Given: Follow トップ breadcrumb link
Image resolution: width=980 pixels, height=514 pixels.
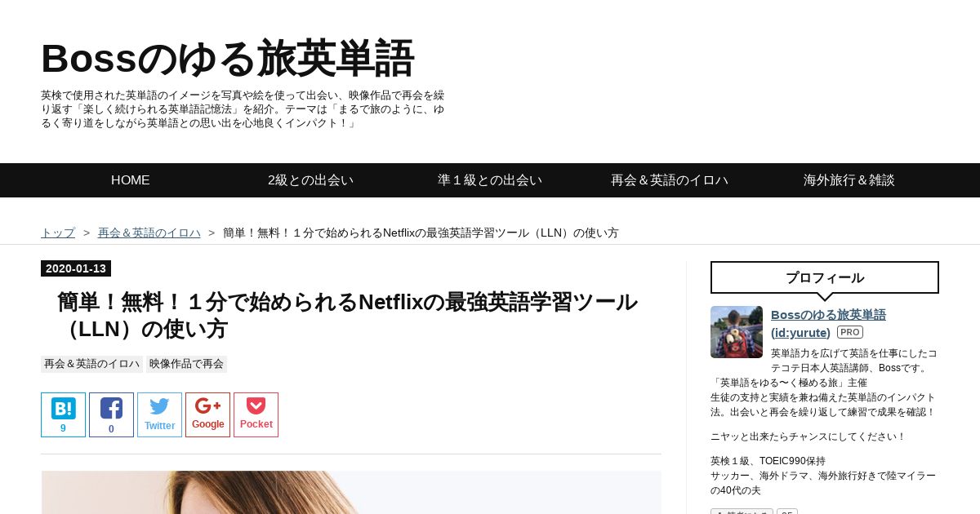Looking at the screenshot, I should point(58,233).
